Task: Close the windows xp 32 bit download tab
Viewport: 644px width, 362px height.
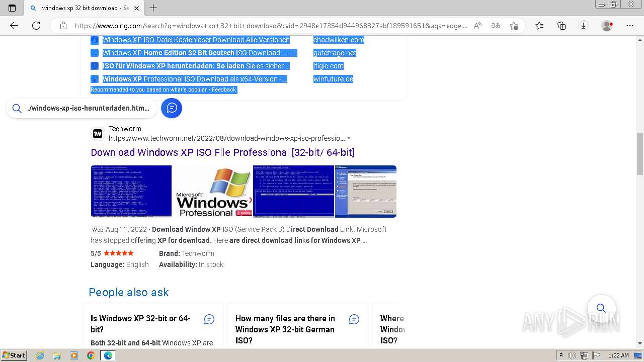Action: [136, 8]
